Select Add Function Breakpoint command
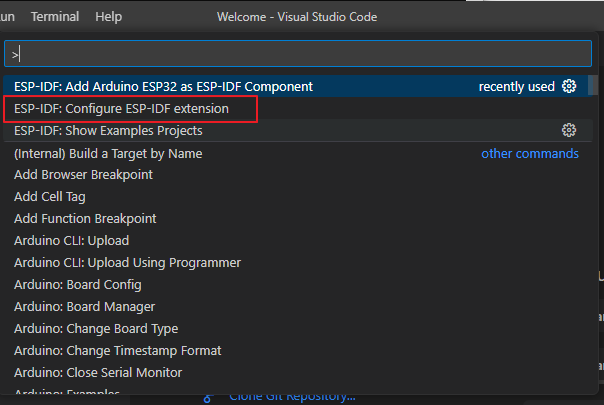The height and width of the screenshot is (405, 604). click(x=296, y=218)
